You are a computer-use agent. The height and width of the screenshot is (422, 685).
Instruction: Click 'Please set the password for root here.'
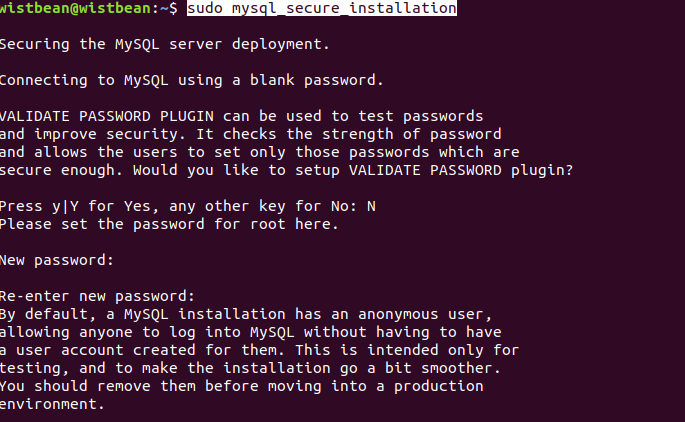coord(169,224)
